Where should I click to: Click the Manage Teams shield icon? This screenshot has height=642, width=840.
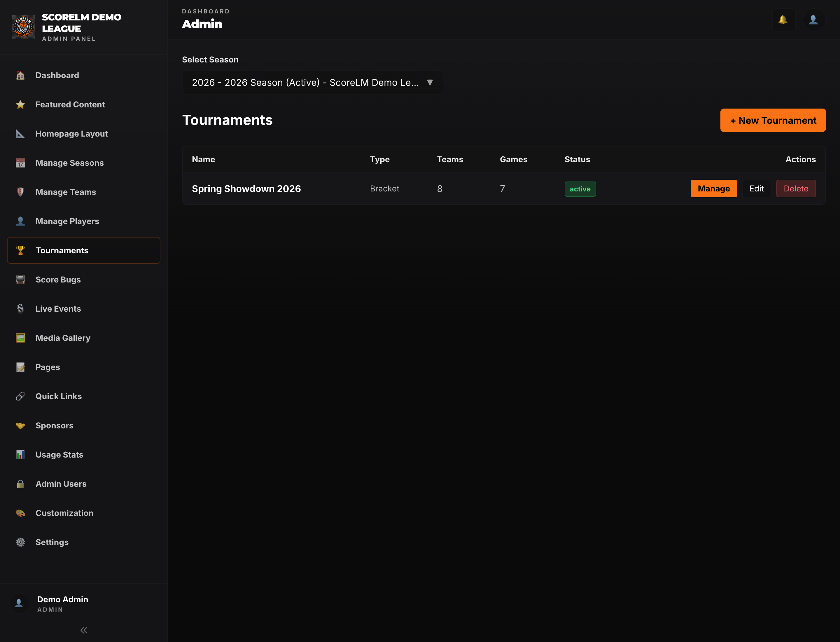20,192
